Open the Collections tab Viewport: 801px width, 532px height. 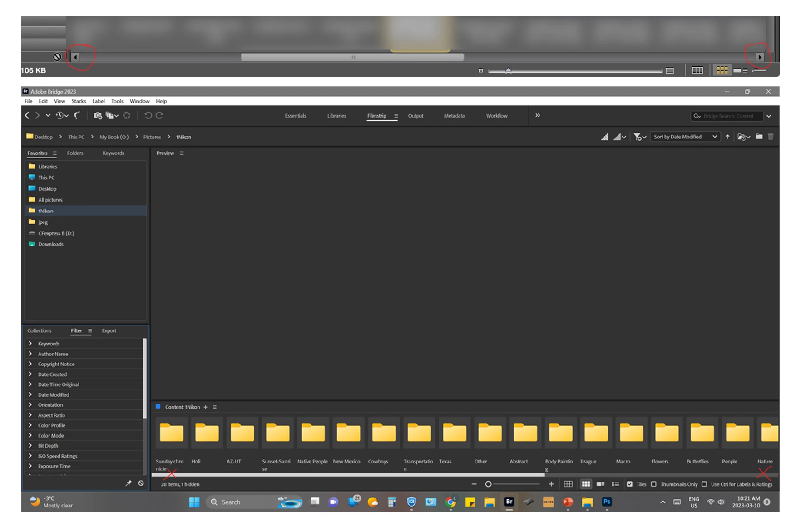(40, 331)
